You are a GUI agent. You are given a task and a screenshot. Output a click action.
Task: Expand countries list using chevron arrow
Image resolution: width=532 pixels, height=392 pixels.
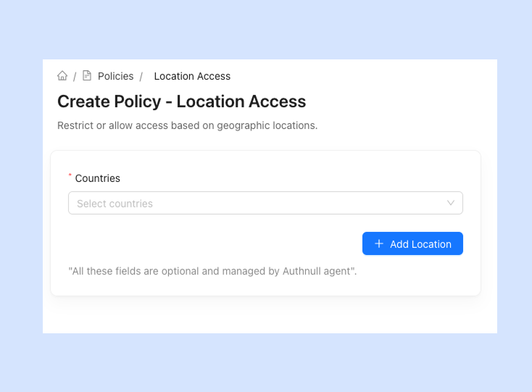(451, 203)
